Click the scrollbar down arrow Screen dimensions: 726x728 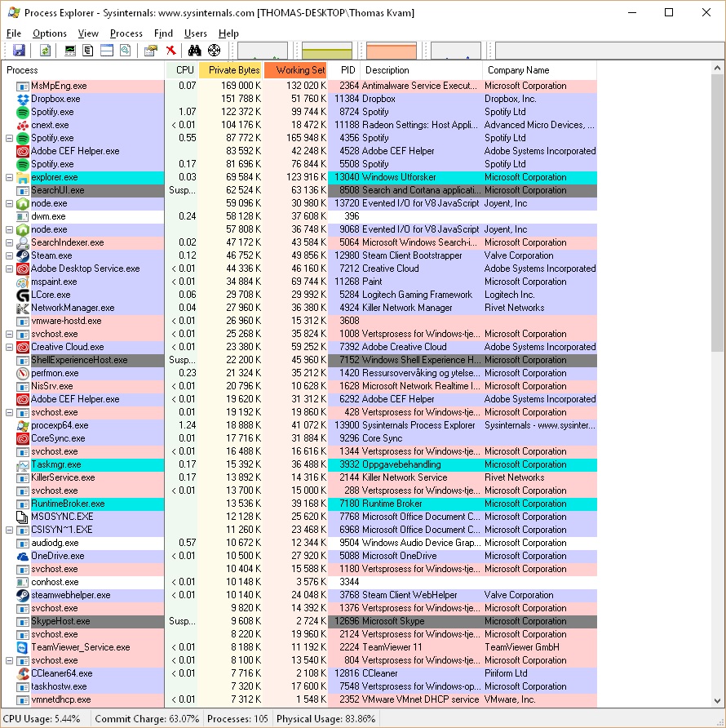click(717, 701)
